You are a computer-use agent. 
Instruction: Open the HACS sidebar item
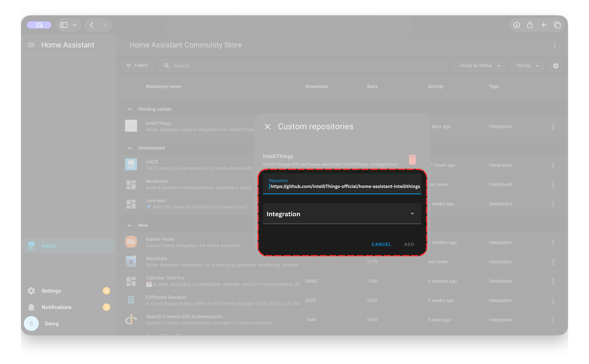click(x=69, y=246)
